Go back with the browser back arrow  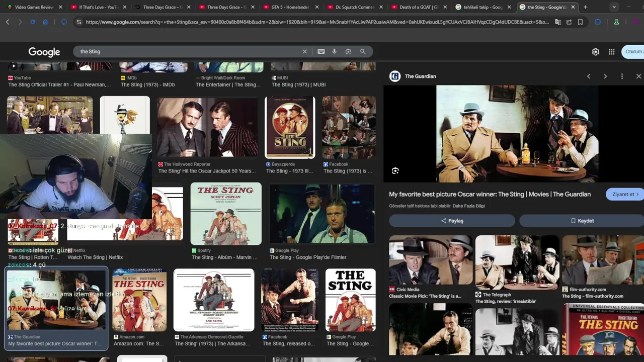click(8, 22)
